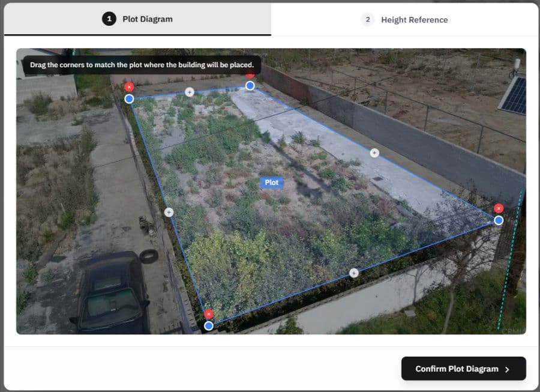540x392 pixels.
Task: Remove the far-right plot corner with red X
Action: click(499, 208)
